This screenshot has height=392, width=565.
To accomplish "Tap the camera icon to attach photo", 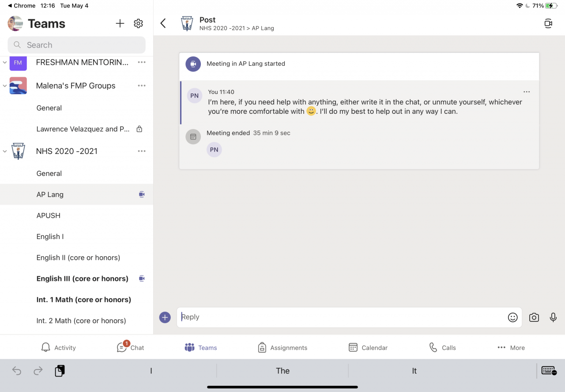I will (534, 317).
